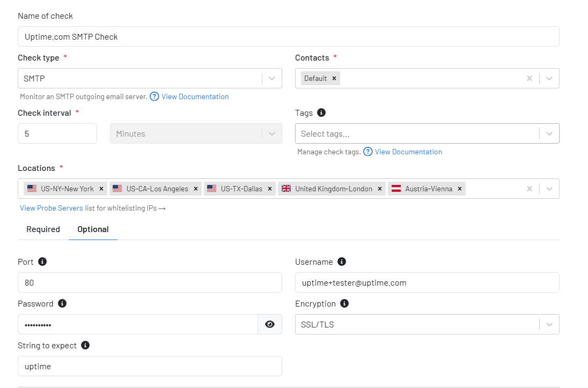Remove US-NY-New York location
Viewport: 588px width, 388px height.
[101, 189]
